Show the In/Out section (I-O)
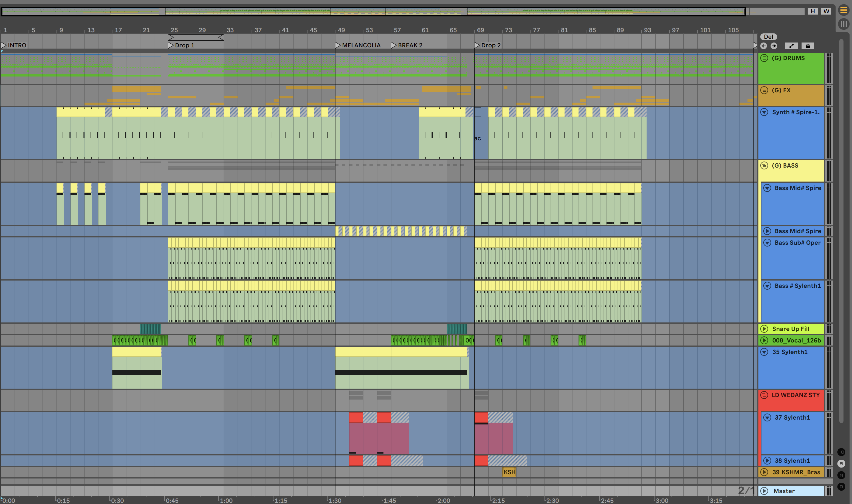Viewport: 852px width, 504px height. pos(841,452)
